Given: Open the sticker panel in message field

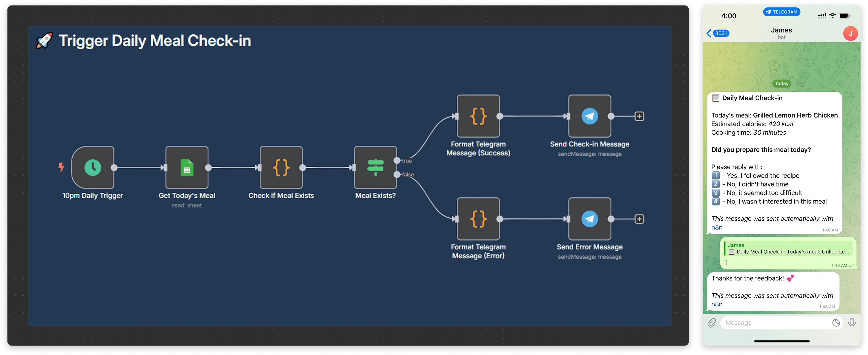Looking at the screenshot, I should [836, 323].
